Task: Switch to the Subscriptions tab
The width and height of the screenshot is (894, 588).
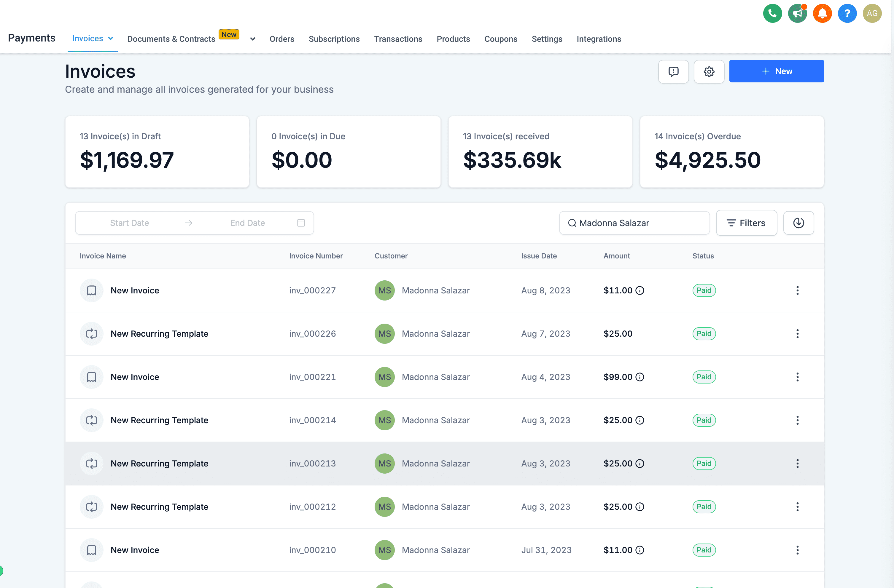Action: pyautogui.click(x=334, y=39)
